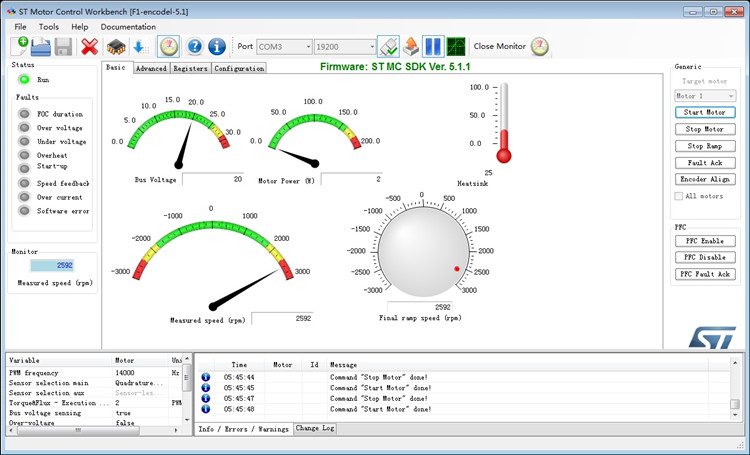The height and width of the screenshot is (455, 750).
Task: Click the PFC Fault Ack button
Action: [705, 274]
